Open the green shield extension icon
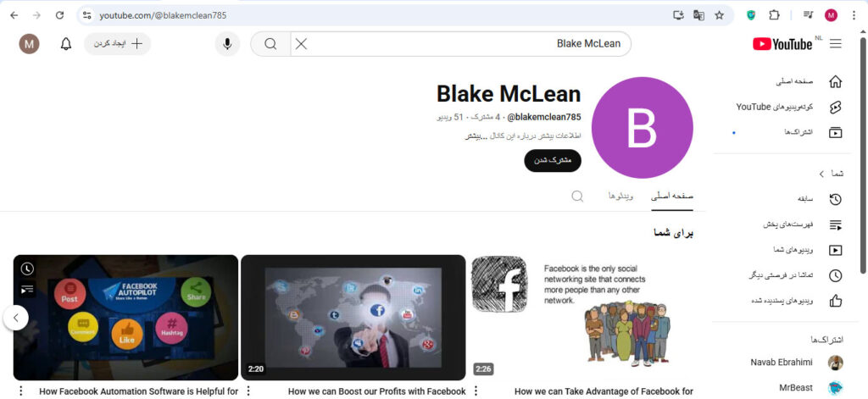This screenshot has height=399, width=868. point(751,15)
